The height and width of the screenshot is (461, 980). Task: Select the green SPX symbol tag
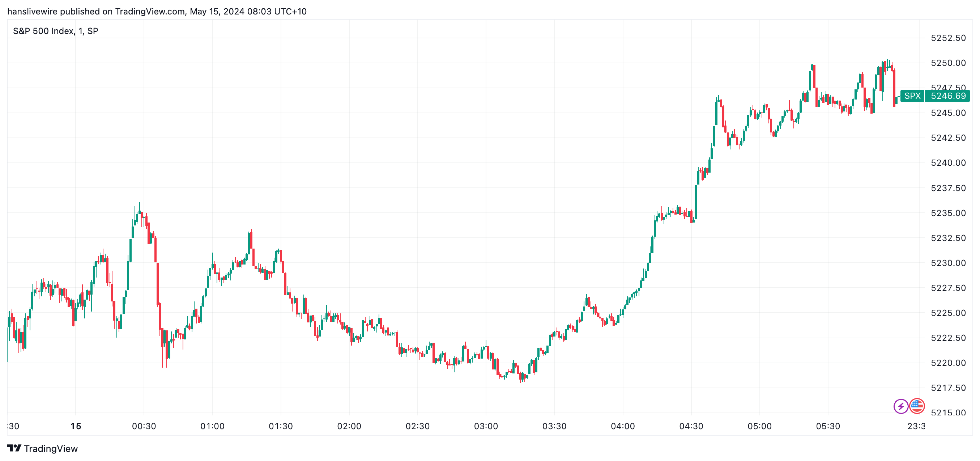[912, 96]
